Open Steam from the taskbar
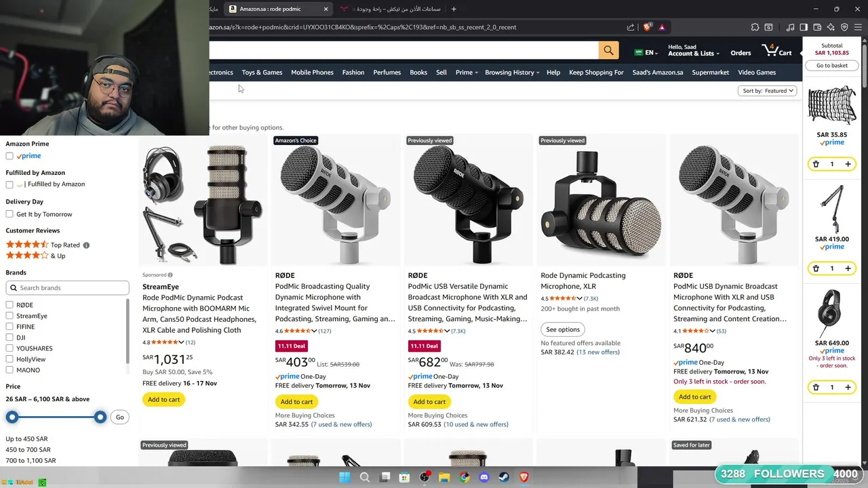 (x=504, y=477)
